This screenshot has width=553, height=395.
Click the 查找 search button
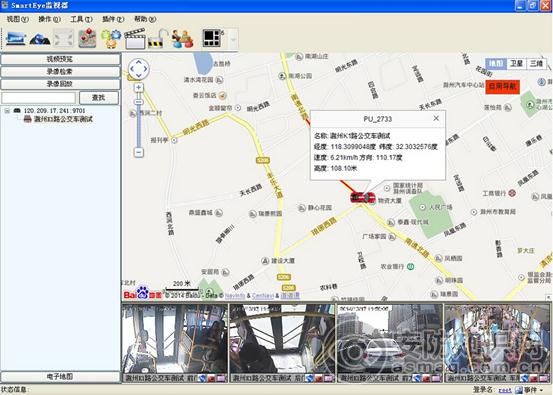99,98
